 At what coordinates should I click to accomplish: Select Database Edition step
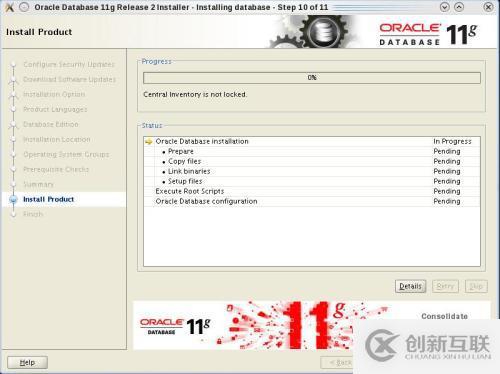tap(51, 124)
